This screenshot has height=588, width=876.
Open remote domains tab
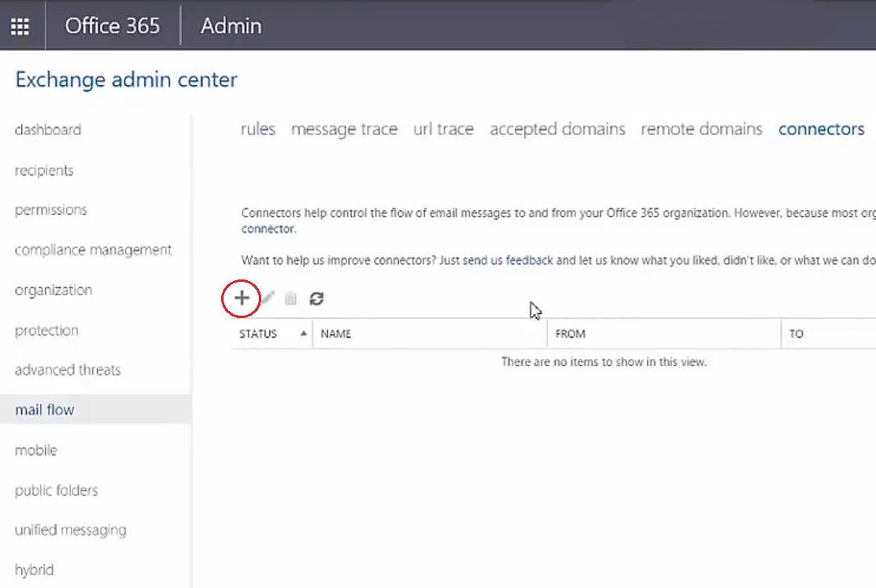coord(702,129)
